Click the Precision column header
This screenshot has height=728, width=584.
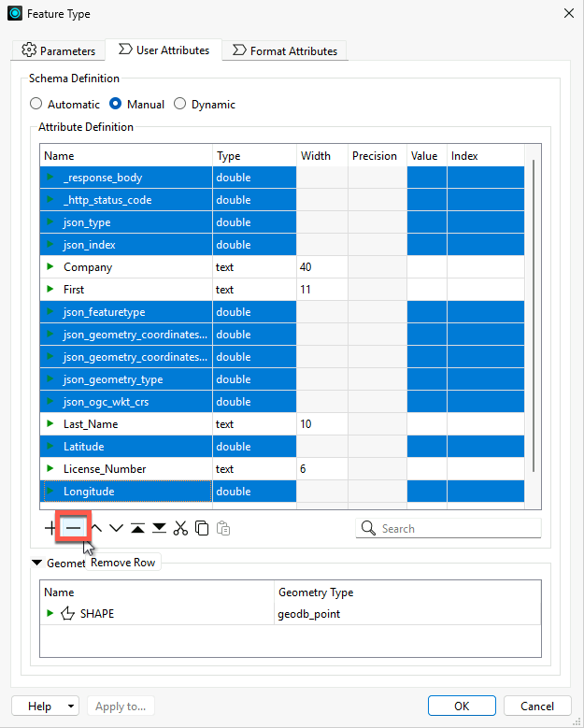[377, 155]
